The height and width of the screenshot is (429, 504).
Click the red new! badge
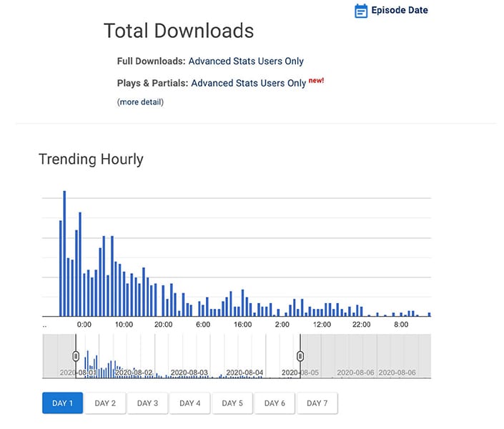316,80
